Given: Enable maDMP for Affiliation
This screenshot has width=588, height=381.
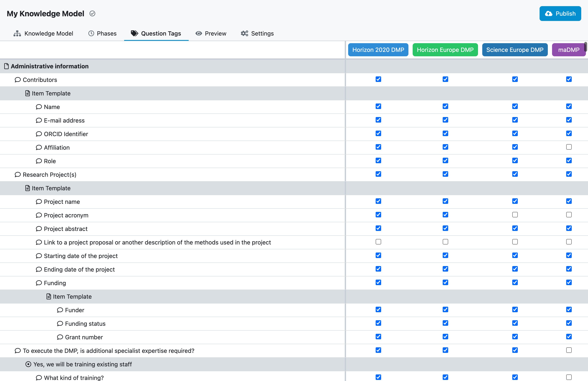Looking at the screenshot, I should click(x=569, y=147).
